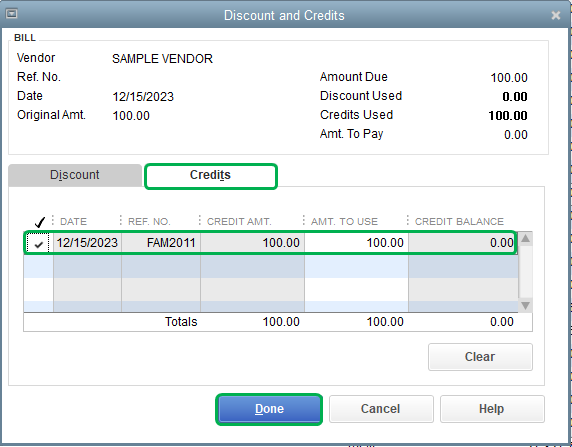This screenshot has width=572, height=447.
Task: Sort by the REF. NO. column header
Action: (x=149, y=221)
